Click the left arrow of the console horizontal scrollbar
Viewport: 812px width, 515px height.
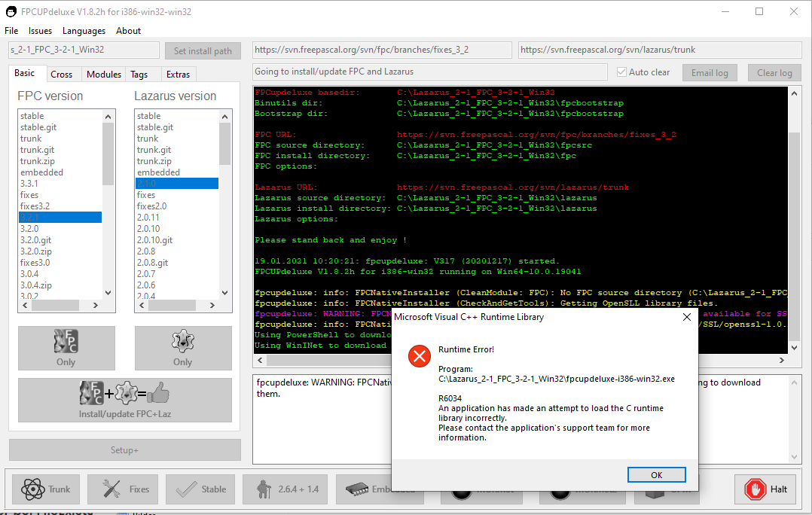click(x=260, y=360)
